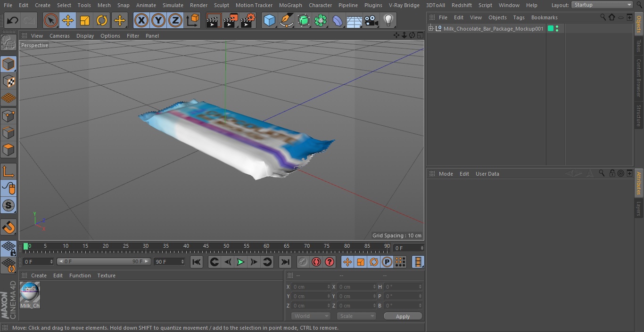The height and width of the screenshot is (332, 644).
Task: Open the Simulate menu
Action: click(x=173, y=5)
